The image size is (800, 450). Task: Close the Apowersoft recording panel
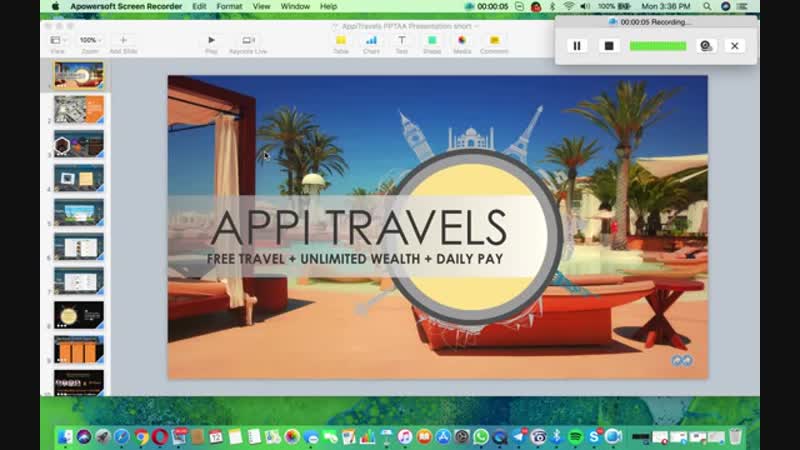click(x=735, y=46)
